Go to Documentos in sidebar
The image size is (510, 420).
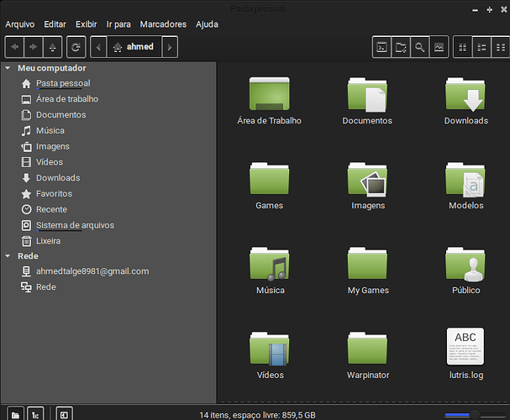click(60, 115)
